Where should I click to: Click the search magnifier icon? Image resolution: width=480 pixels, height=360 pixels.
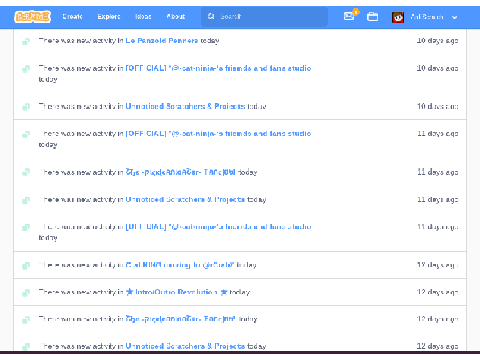(211, 16)
